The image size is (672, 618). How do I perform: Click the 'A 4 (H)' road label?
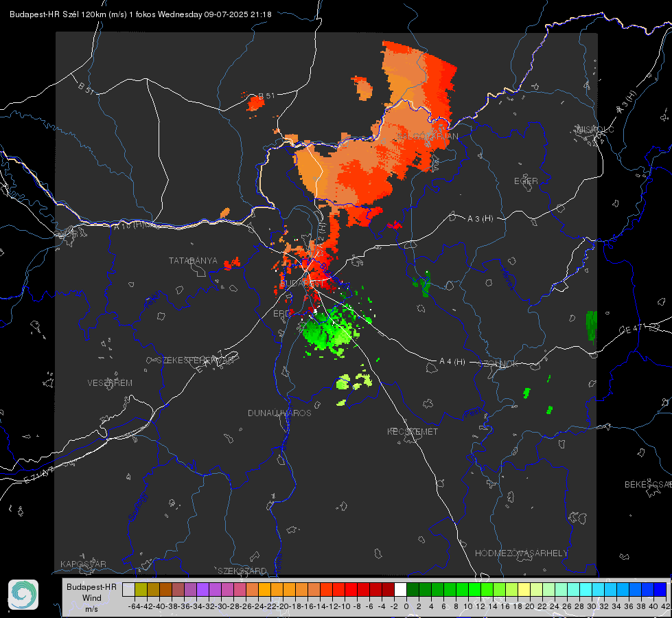tap(452, 362)
